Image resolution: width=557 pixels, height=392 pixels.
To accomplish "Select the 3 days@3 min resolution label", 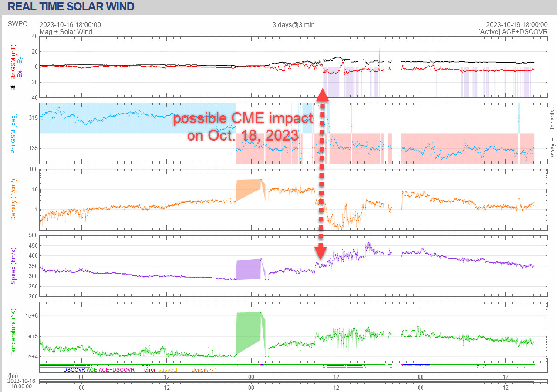I will tap(294, 25).
